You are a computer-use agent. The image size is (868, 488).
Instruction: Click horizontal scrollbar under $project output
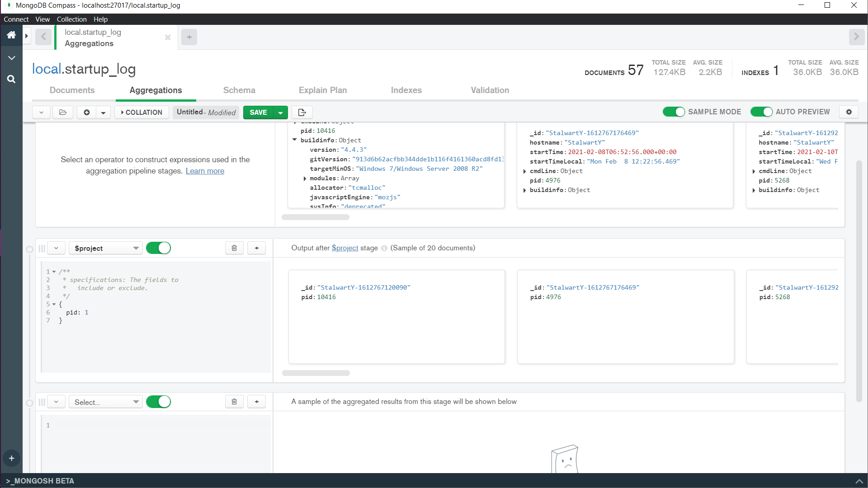pos(316,373)
